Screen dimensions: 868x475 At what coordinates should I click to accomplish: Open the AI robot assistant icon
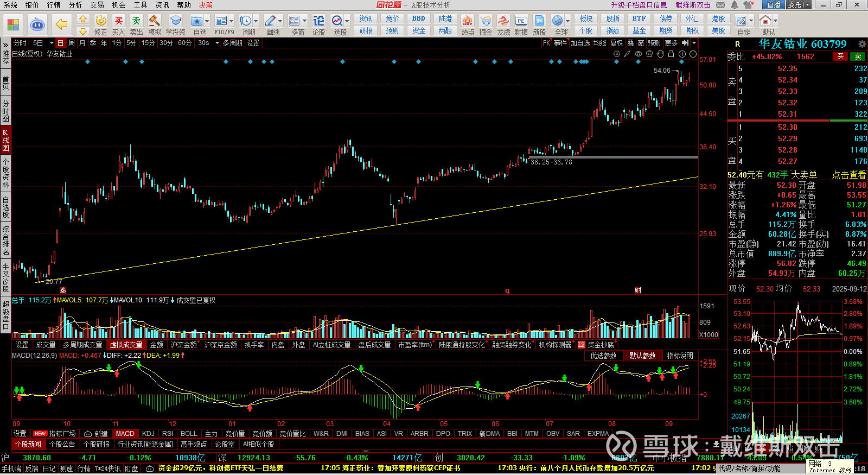37,24
